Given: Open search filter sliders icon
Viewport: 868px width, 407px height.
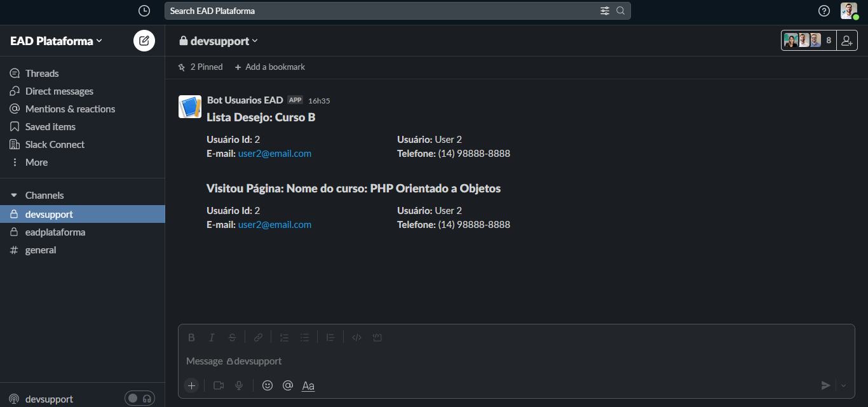Looking at the screenshot, I should pyautogui.click(x=604, y=11).
